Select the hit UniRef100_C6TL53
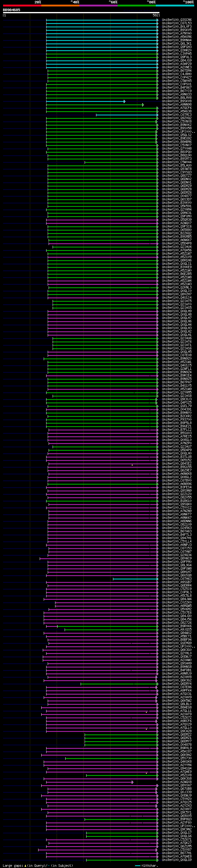The image size is (197, 868). tap(177, 24)
